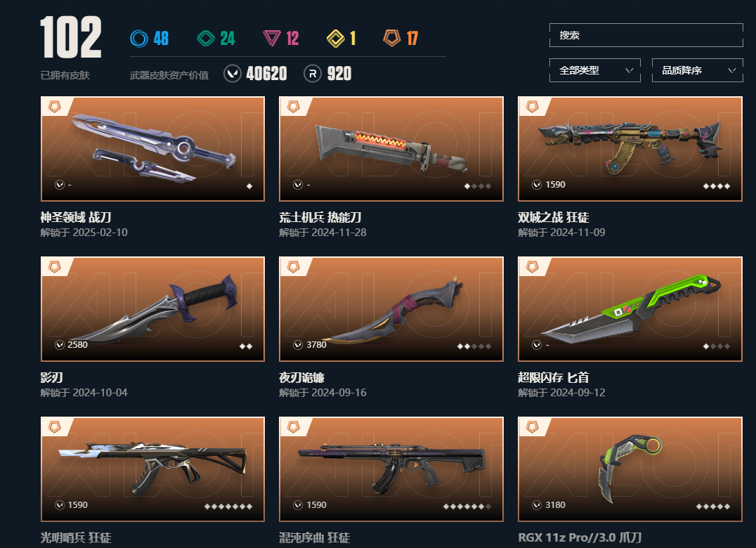
Task: Select the 荒土机兵 热能刀 skin thumbnail
Action: pos(391,149)
